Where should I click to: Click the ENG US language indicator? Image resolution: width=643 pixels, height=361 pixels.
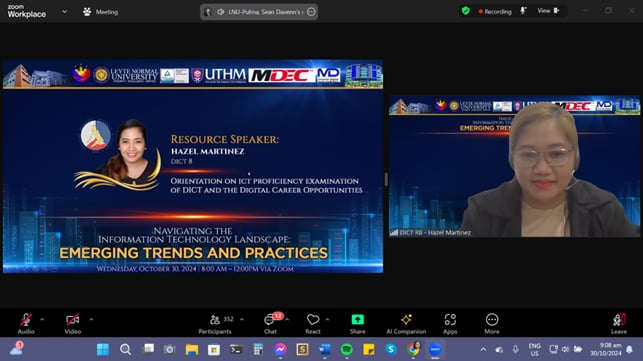pyautogui.click(x=534, y=350)
